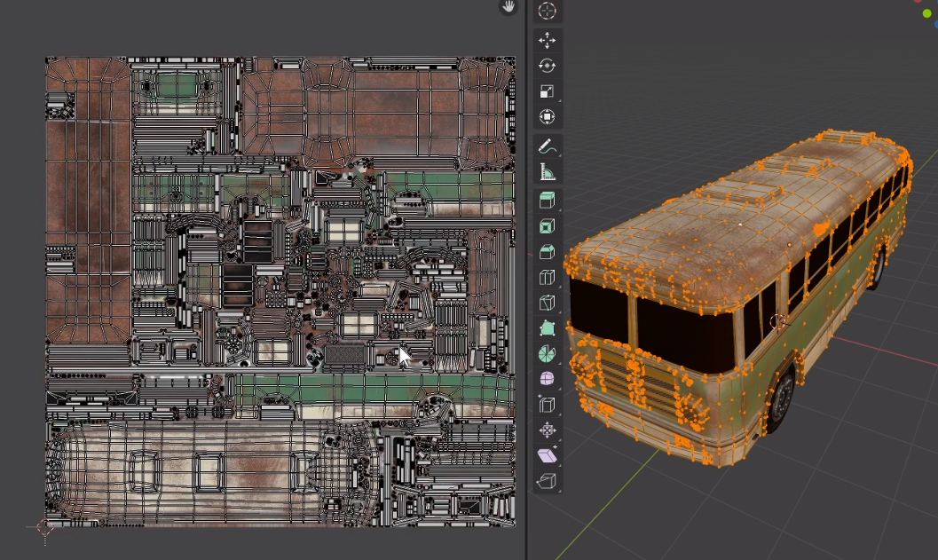Select the Cursor tool in the viewport toolbar

pos(547,11)
